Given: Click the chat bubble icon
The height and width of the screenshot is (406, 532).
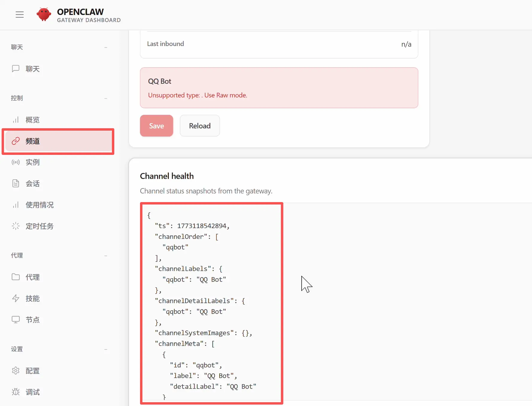Looking at the screenshot, I should (16, 69).
